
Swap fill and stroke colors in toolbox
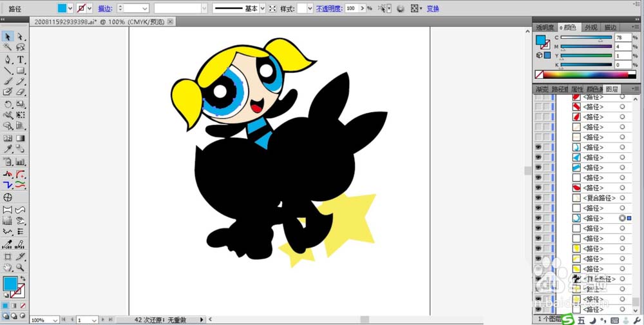pos(23,279)
